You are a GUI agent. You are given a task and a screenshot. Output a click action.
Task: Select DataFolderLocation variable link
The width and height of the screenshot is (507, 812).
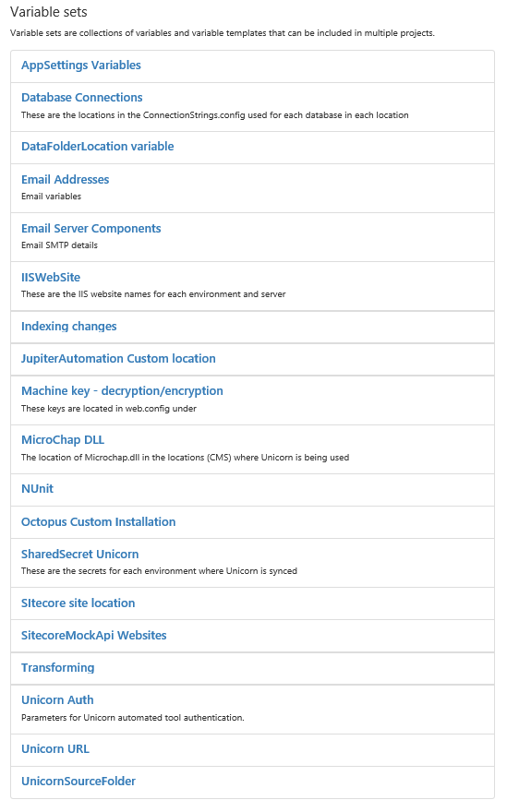click(x=98, y=146)
